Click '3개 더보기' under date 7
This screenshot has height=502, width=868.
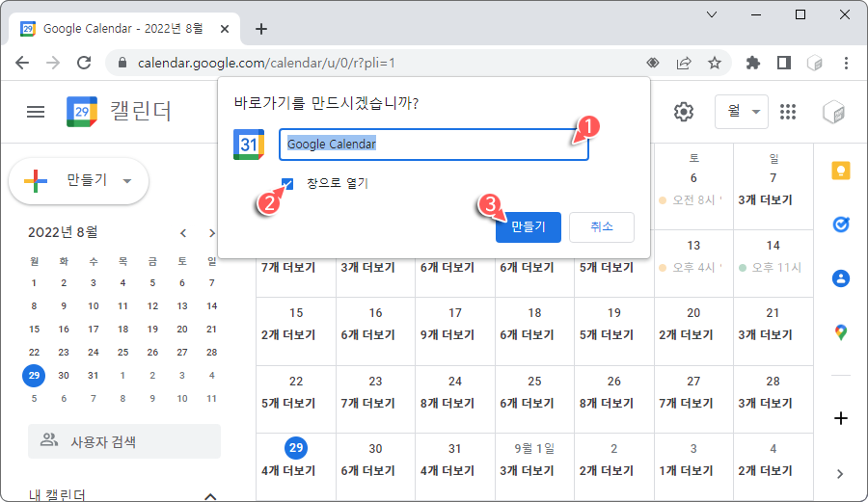coord(765,200)
